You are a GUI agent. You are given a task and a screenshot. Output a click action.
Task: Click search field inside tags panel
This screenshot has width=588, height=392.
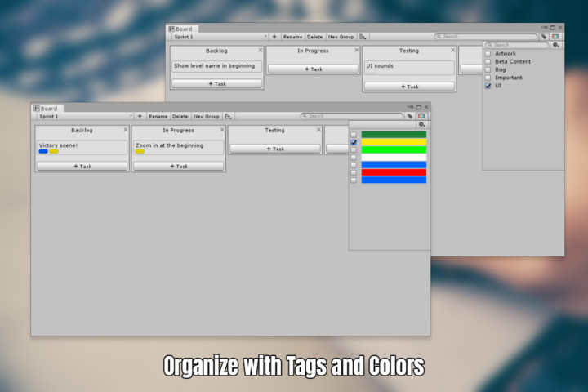point(517,45)
